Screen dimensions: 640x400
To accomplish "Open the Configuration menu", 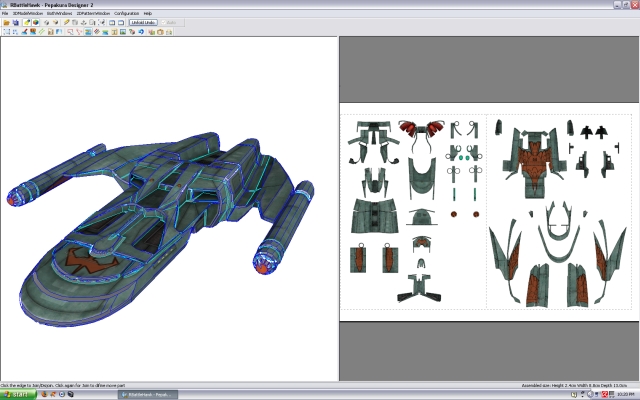I will [127, 13].
